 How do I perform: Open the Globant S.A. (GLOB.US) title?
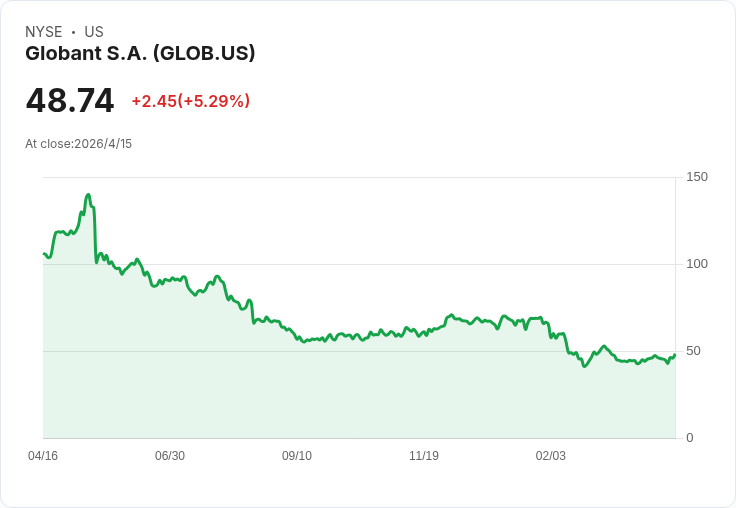click(x=140, y=54)
